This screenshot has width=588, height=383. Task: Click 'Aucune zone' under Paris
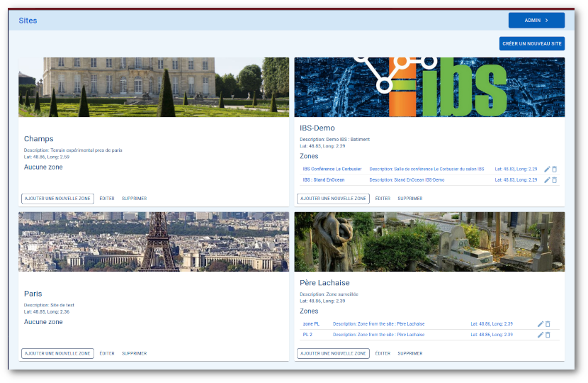(x=43, y=322)
